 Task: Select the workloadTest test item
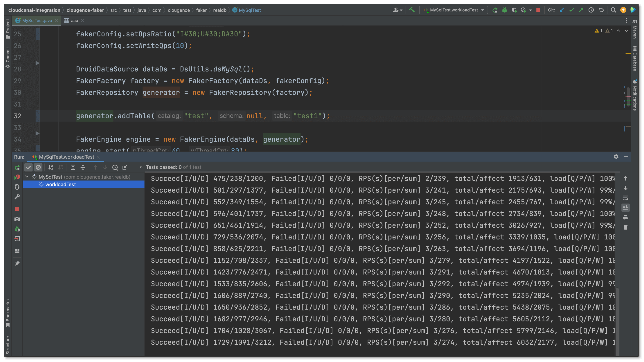click(60, 185)
